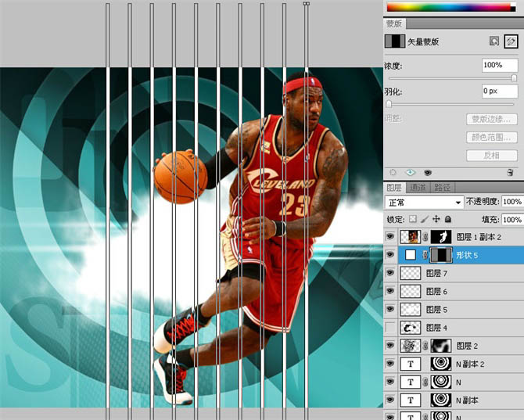Select the 图层 2 layer name
This screenshot has width=524, height=420.
pyautogui.click(x=467, y=346)
